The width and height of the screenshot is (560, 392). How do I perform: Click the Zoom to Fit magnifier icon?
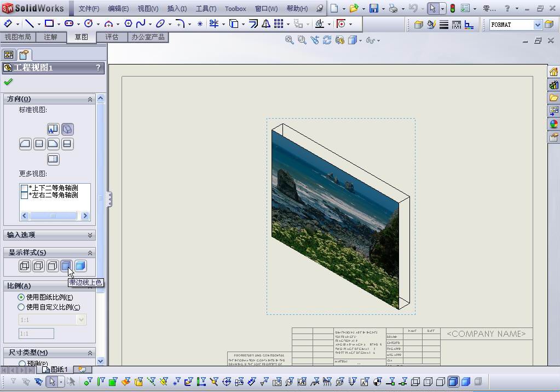point(289,40)
